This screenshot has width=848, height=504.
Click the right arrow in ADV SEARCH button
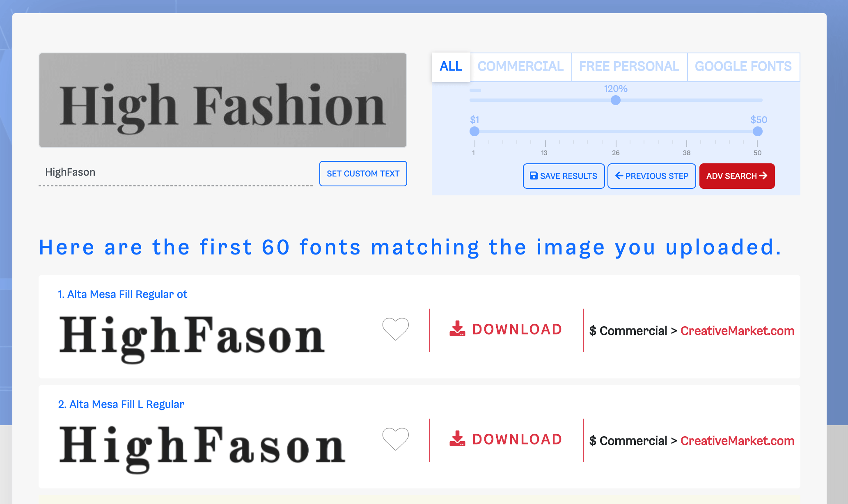763,176
